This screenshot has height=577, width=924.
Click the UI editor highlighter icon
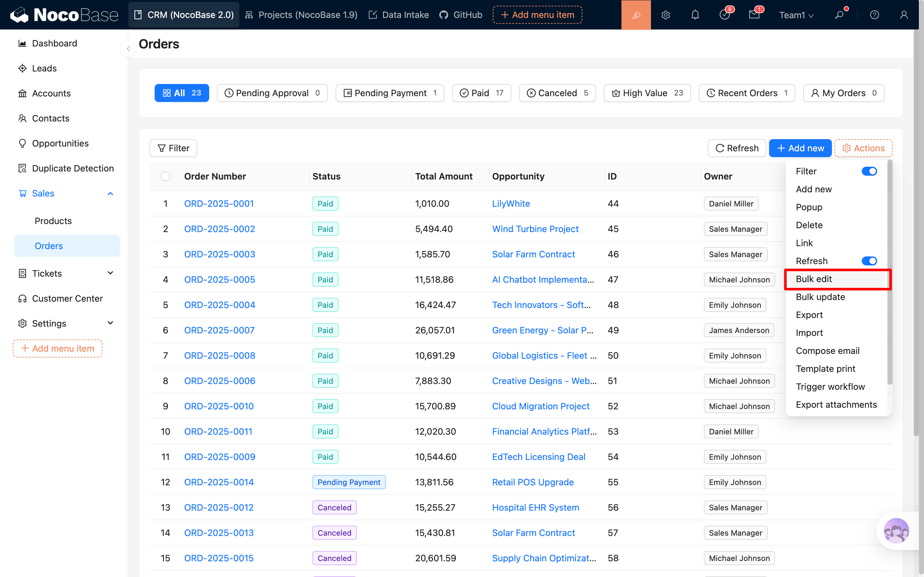pyautogui.click(x=636, y=15)
